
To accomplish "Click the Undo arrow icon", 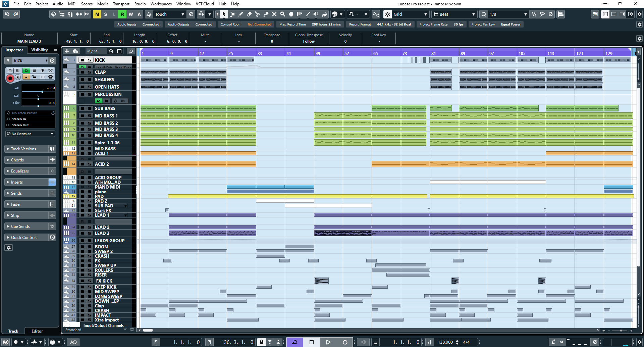I will coord(7,14).
